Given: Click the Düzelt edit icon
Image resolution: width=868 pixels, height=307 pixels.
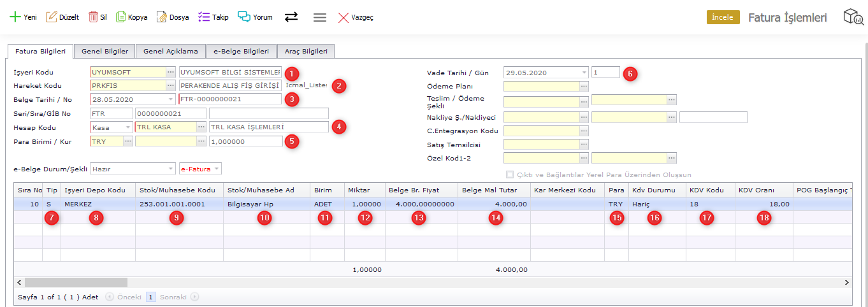Looking at the screenshot, I should pos(52,17).
